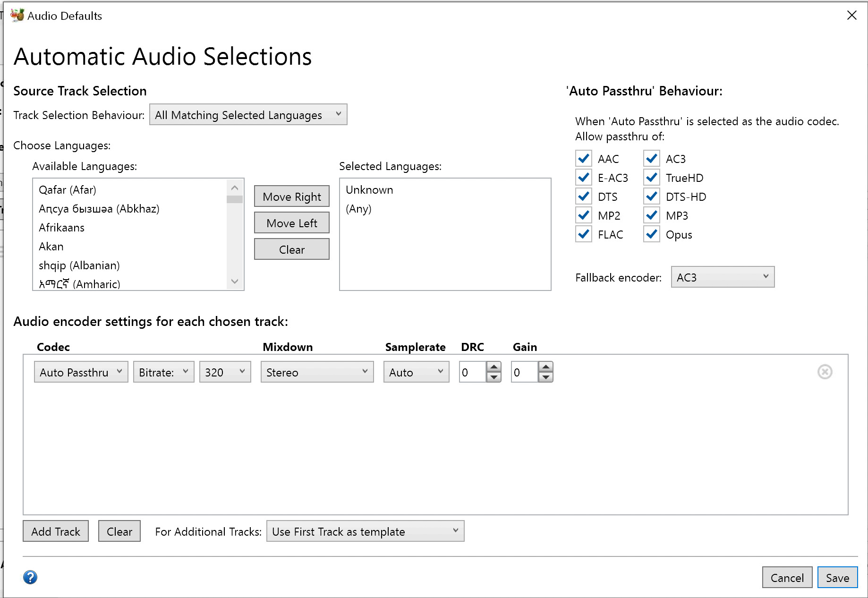868x598 pixels.
Task: Select Afrikaans in the Available Languages list
Action: pyautogui.click(x=62, y=228)
